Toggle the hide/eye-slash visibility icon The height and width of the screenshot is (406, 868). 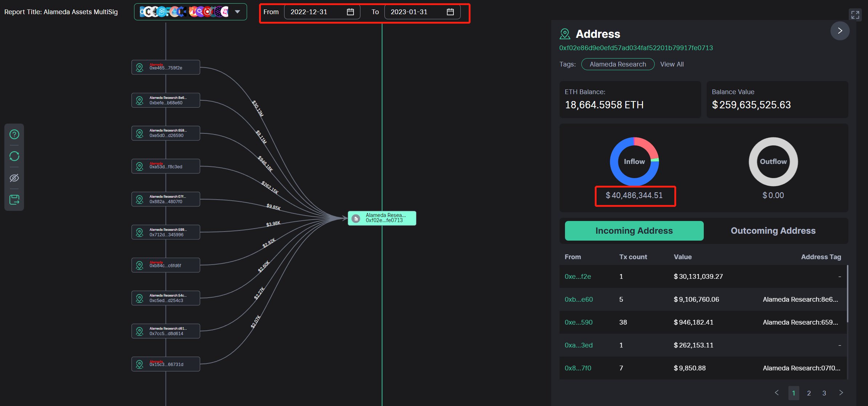click(14, 178)
